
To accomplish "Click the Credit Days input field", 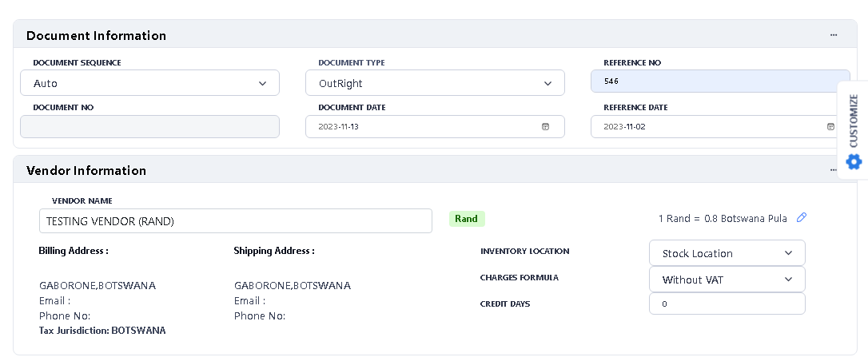I will click(727, 304).
